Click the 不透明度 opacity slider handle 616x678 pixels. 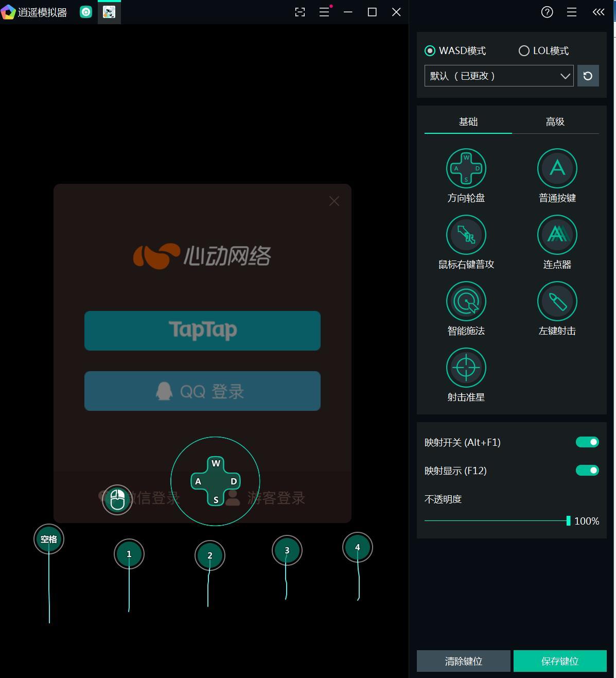[x=568, y=521]
